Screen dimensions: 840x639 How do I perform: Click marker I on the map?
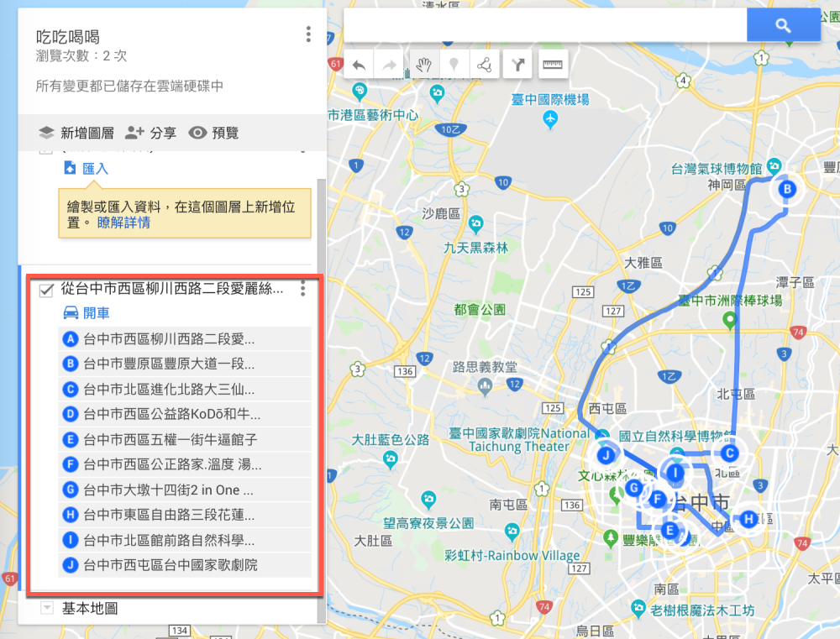[675, 473]
